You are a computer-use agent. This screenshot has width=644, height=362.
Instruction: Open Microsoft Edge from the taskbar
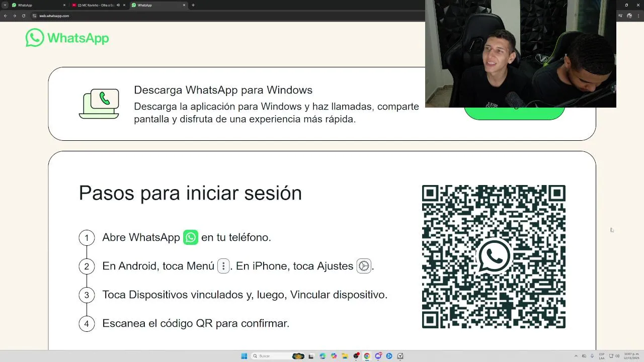tap(323, 356)
